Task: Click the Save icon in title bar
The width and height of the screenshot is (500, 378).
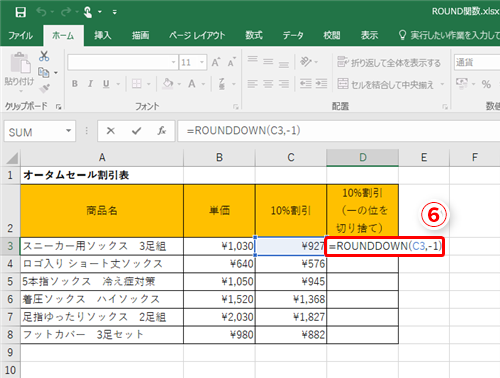Action: [x=21, y=12]
